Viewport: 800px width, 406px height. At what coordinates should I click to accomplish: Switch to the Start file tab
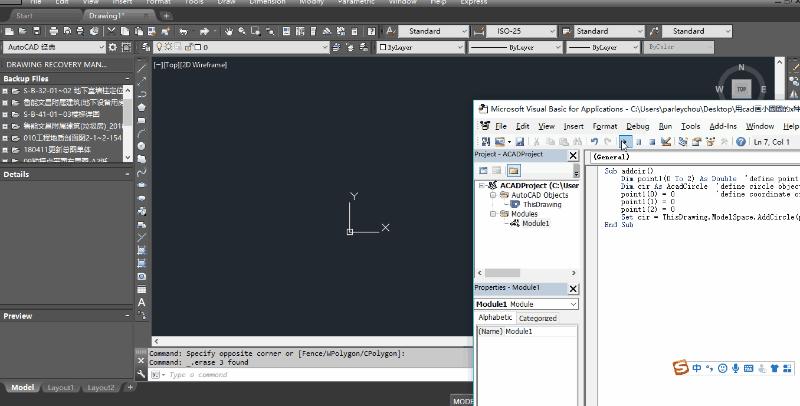[x=24, y=16]
